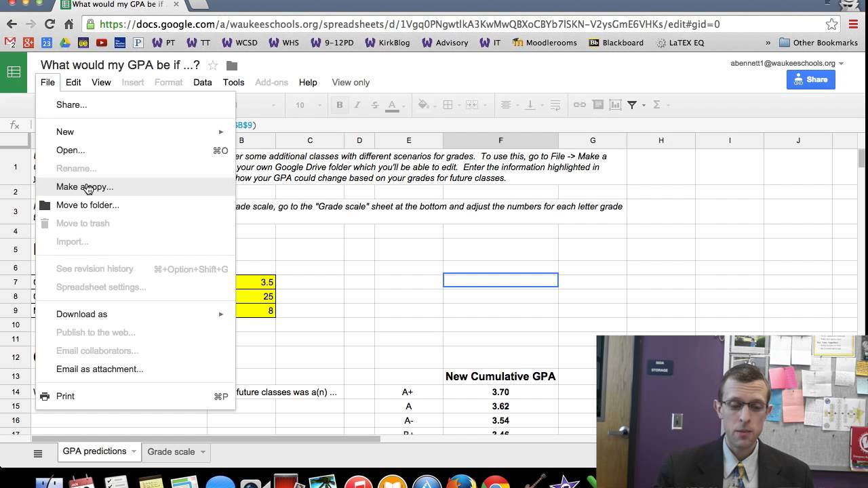868x488 pixels.
Task: Click the insert comment icon
Action: [597, 105]
